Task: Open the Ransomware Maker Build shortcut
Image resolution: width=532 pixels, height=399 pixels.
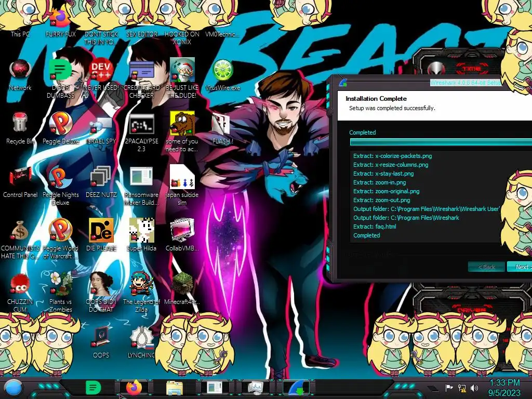Action: coord(141,185)
